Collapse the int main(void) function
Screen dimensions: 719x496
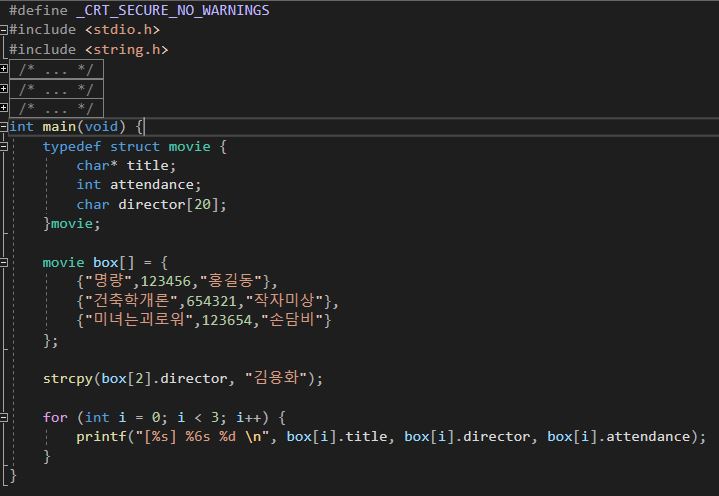(x=4, y=127)
